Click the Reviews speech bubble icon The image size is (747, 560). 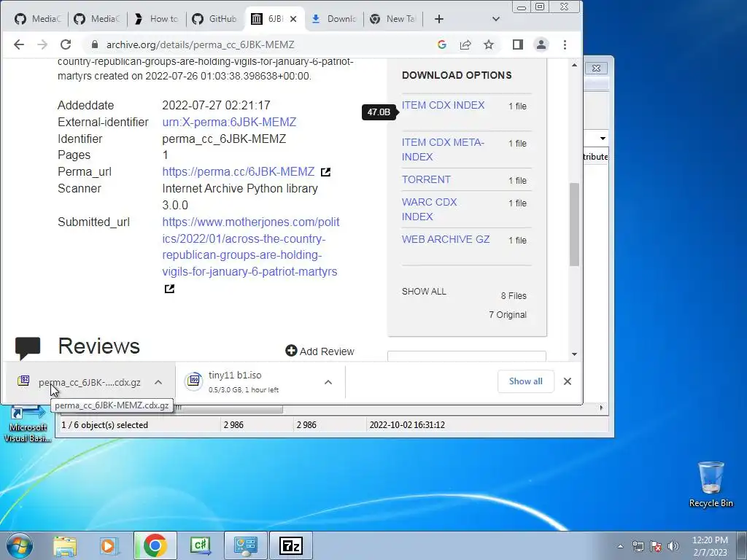click(28, 348)
